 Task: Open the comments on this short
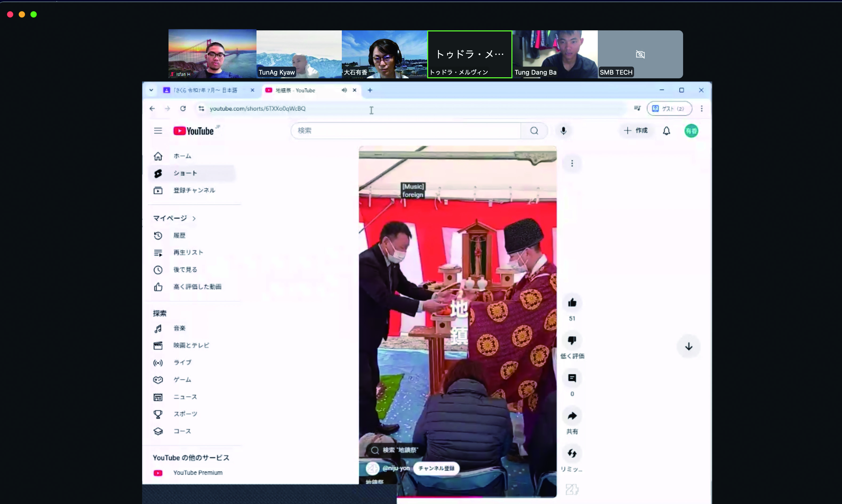(572, 378)
